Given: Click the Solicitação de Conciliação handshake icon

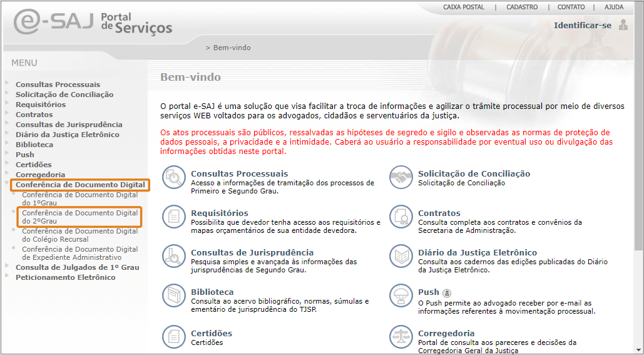Looking at the screenshot, I should [401, 177].
